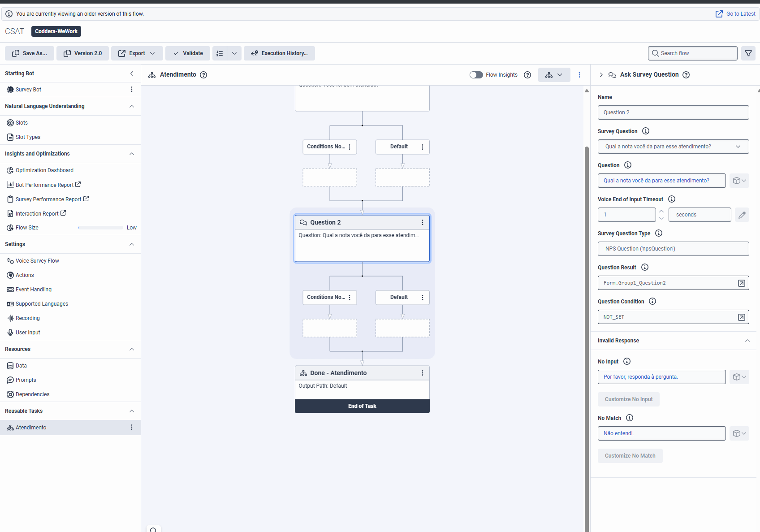760x532 pixels.
Task: Click Customize No Match button
Action: coord(630,456)
